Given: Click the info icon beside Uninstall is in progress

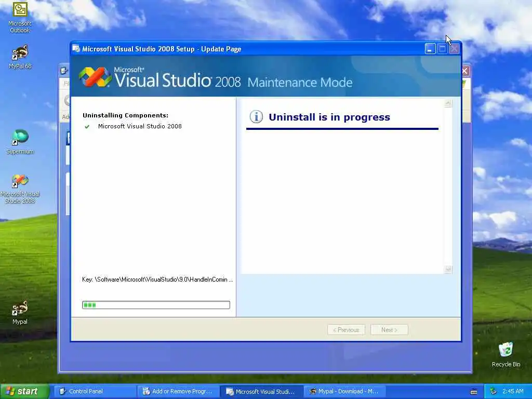Looking at the screenshot, I should 256,117.
